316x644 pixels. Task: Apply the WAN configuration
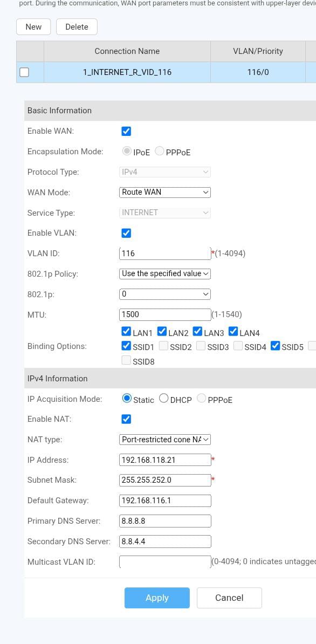click(157, 598)
